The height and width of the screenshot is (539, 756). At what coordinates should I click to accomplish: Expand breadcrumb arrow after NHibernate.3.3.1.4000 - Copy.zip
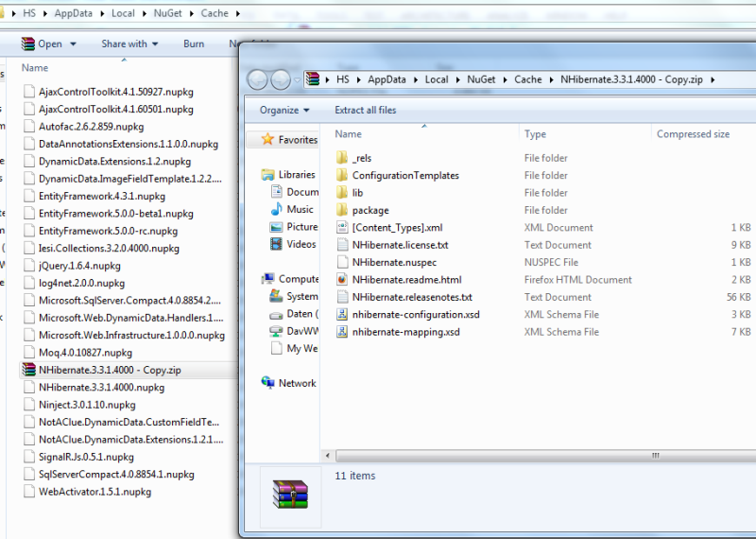coord(713,79)
